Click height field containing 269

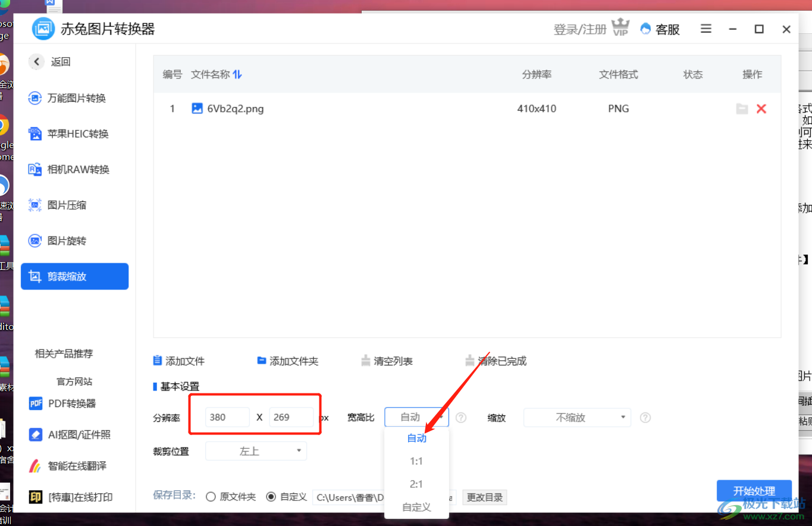[x=291, y=417]
